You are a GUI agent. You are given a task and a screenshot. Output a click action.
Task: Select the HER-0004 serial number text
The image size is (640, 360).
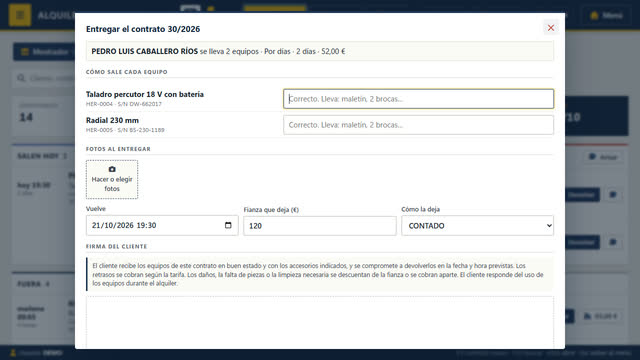click(124, 104)
